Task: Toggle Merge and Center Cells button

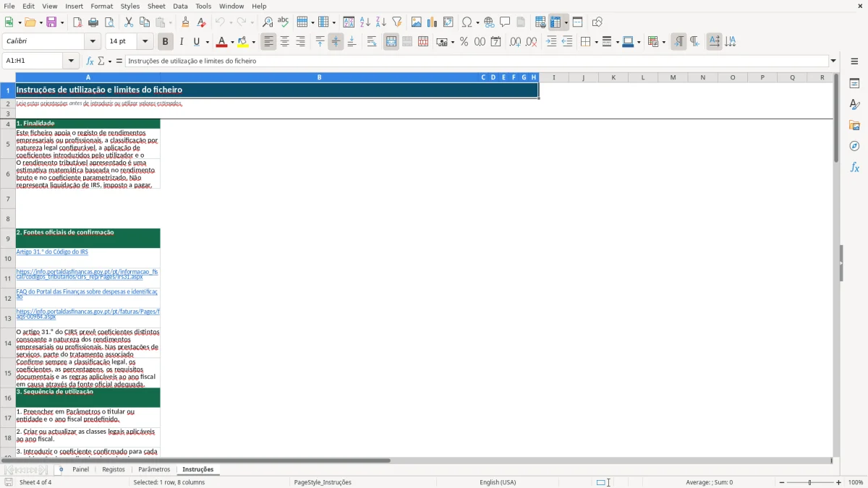Action: pos(391,42)
